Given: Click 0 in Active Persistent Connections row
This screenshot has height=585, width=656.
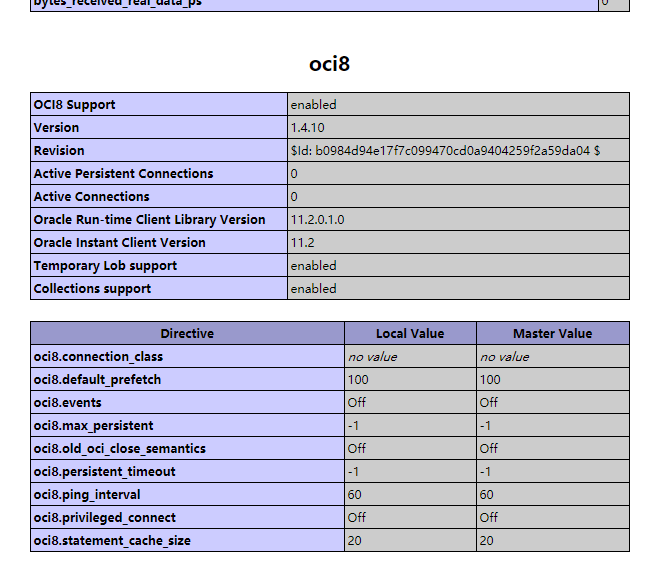Looking at the screenshot, I should coord(294,174).
